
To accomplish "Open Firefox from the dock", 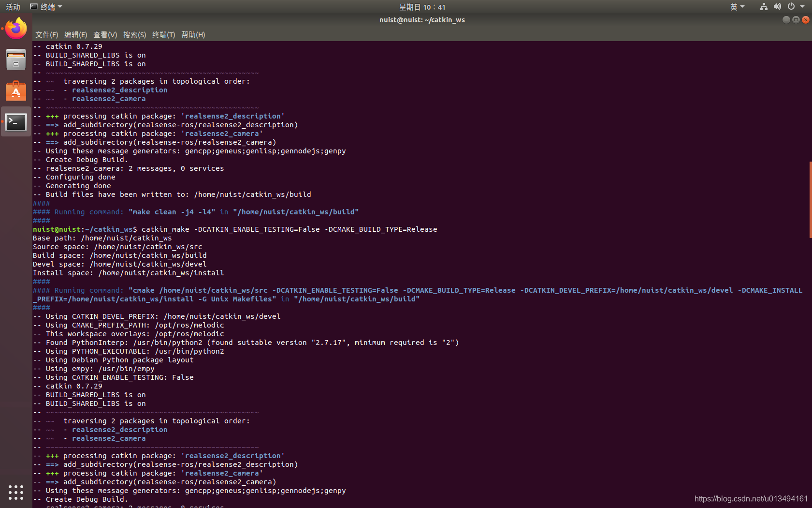I will pyautogui.click(x=16, y=29).
